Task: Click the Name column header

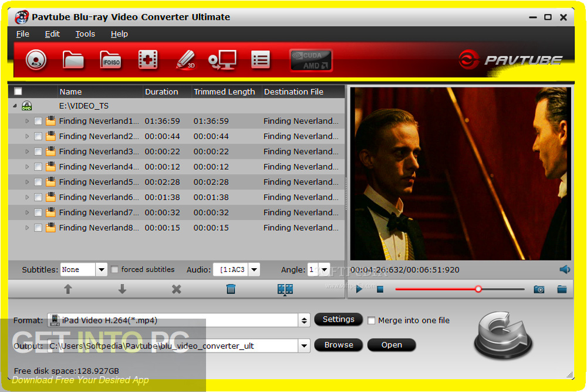Action: 100,92
